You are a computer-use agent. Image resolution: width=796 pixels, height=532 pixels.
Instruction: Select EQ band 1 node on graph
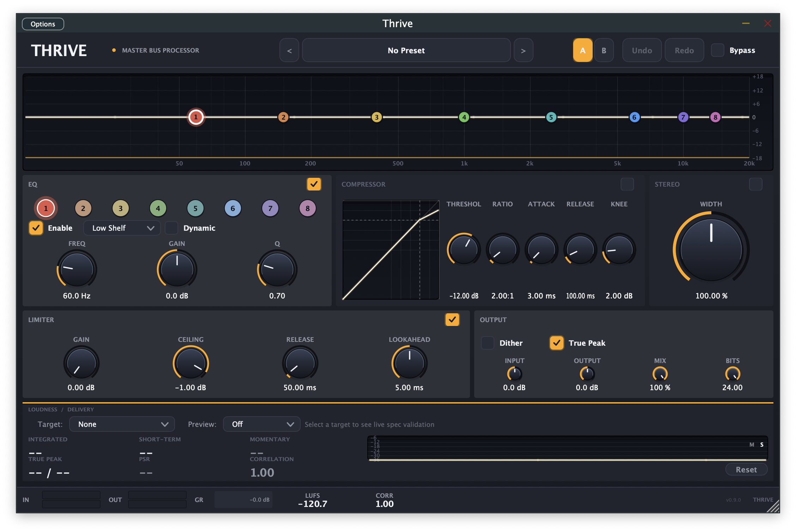coord(195,117)
